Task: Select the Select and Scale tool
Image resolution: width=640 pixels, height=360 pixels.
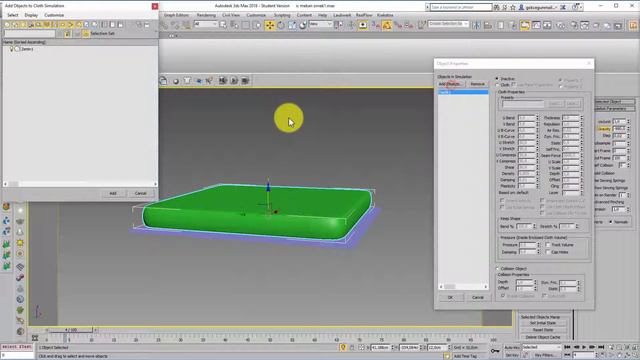Action: (x=292, y=25)
